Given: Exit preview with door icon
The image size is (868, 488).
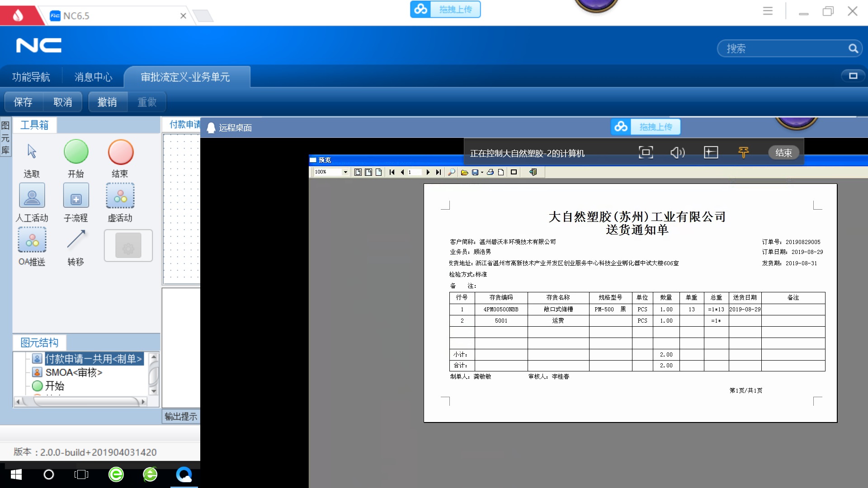Looking at the screenshot, I should 533,172.
